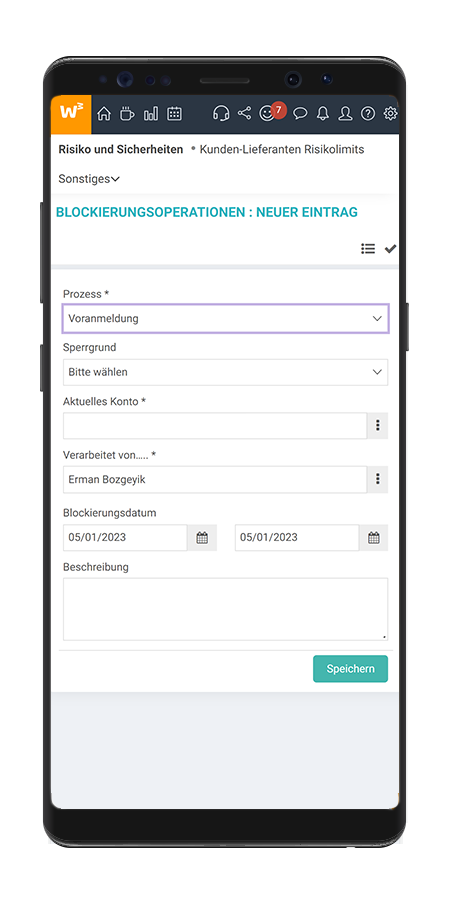The image size is (449, 905).
Task: Click the help question mark icon
Action: point(368,114)
